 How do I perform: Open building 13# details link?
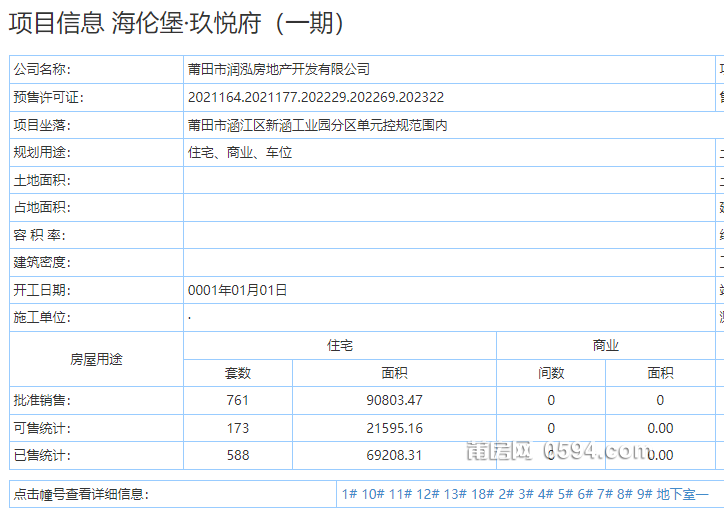455,494
